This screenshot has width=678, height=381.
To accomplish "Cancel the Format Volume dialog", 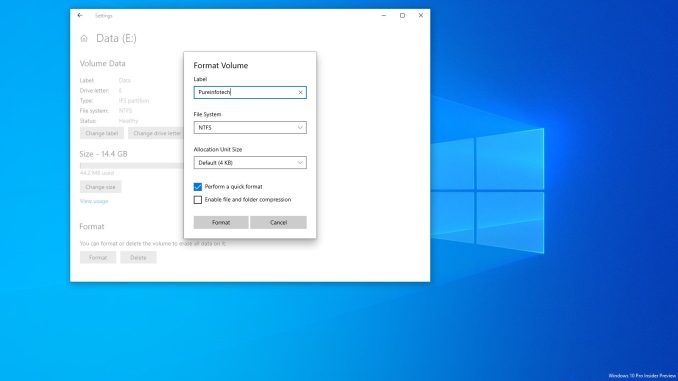I will click(x=278, y=222).
